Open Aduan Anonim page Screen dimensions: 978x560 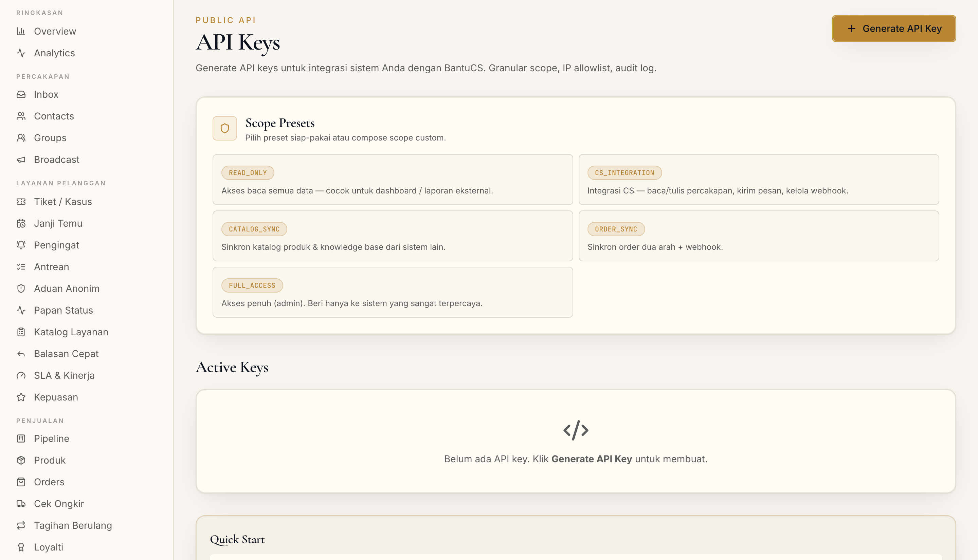point(67,288)
